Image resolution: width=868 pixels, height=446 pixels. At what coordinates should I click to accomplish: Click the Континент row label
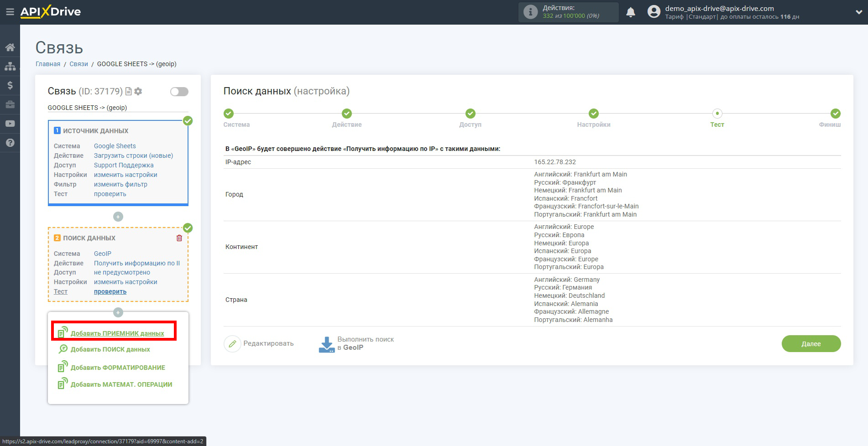pyautogui.click(x=241, y=247)
